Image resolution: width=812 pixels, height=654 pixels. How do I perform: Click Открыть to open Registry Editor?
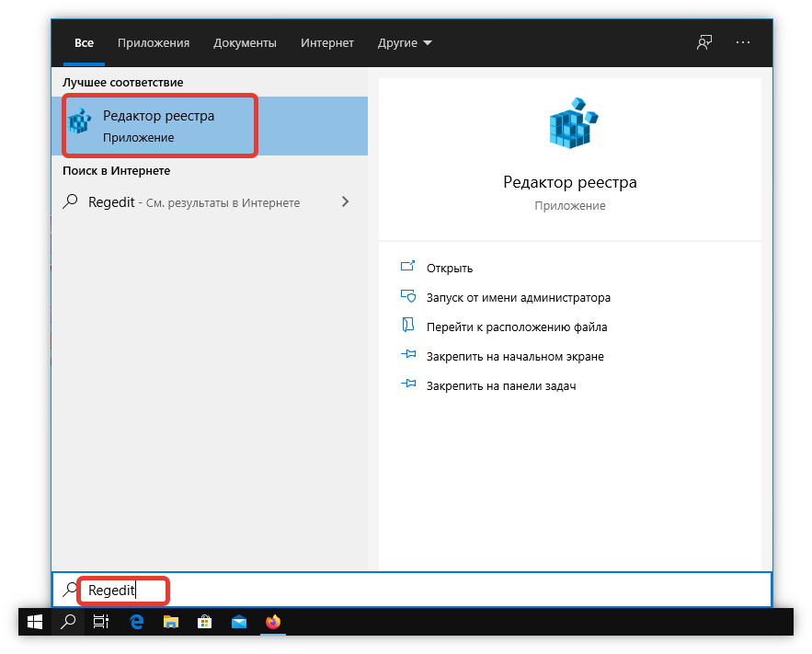coord(449,268)
